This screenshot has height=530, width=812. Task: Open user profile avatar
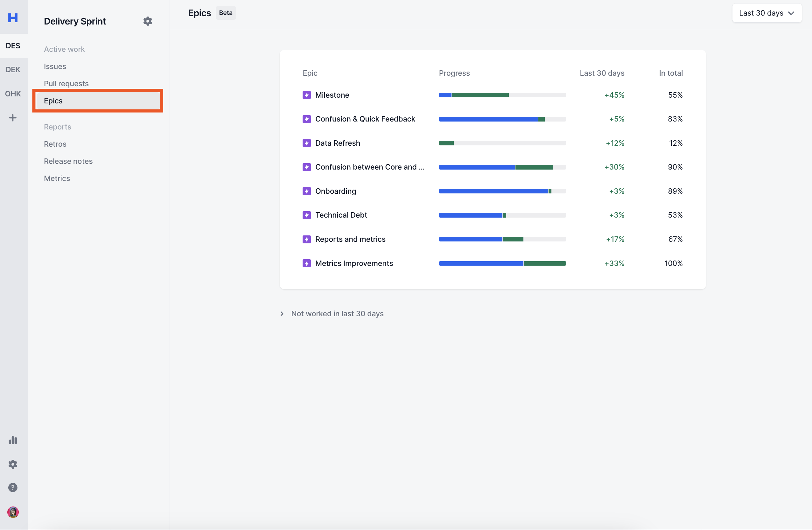click(x=13, y=512)
